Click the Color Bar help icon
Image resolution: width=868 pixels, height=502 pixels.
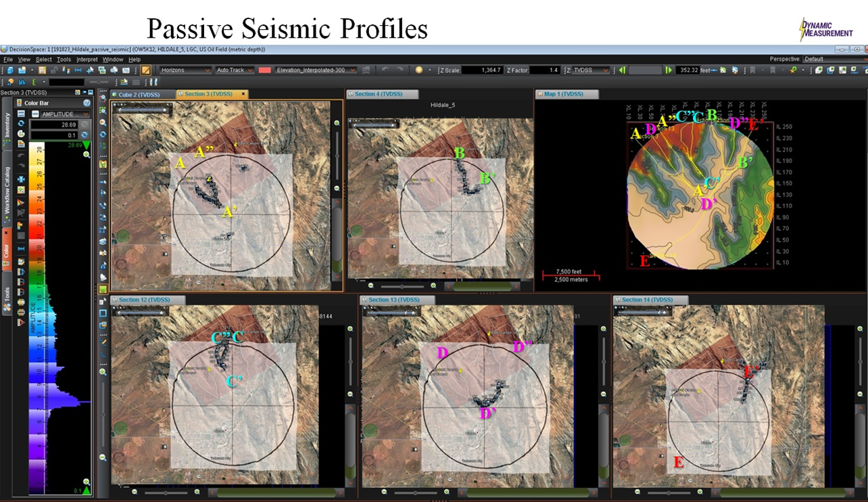(x=87, y=103)
